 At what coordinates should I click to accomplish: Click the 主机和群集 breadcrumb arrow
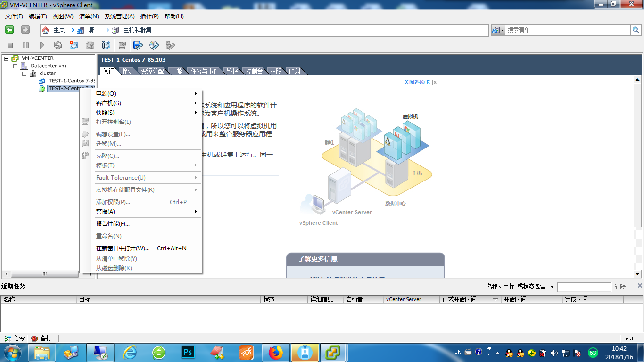[107, 30]
